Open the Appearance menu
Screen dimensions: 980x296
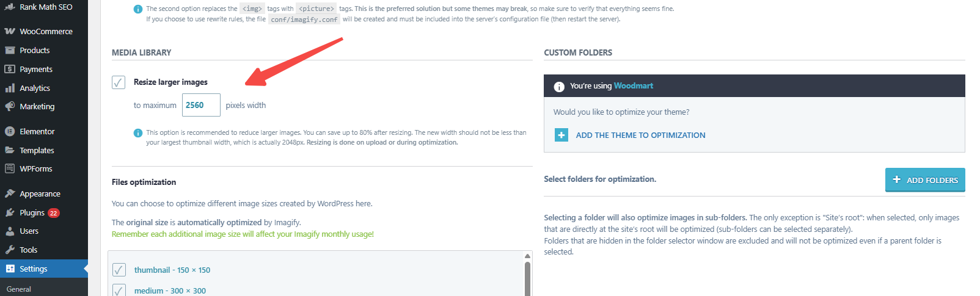point(40,193)
